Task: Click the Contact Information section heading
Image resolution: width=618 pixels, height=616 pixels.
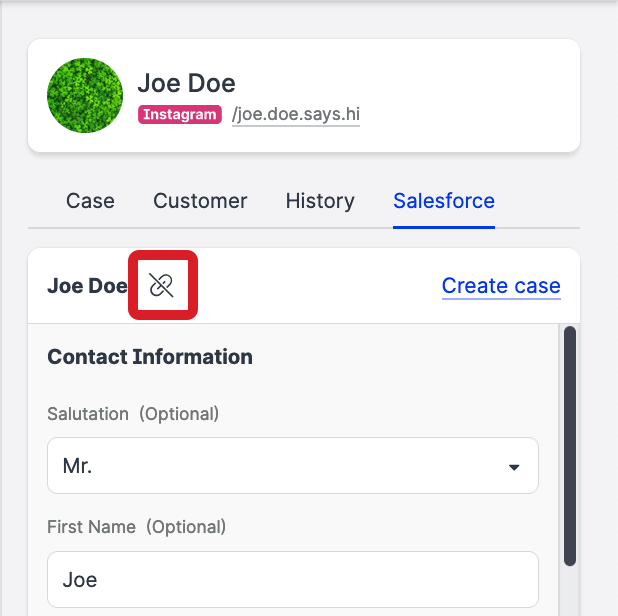Action: pyautogui.click(x=150, y=357)
